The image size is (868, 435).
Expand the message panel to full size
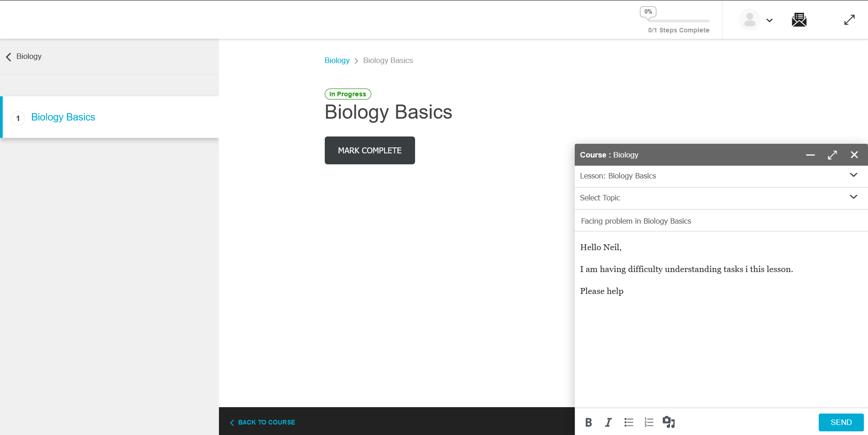[832, 155]
